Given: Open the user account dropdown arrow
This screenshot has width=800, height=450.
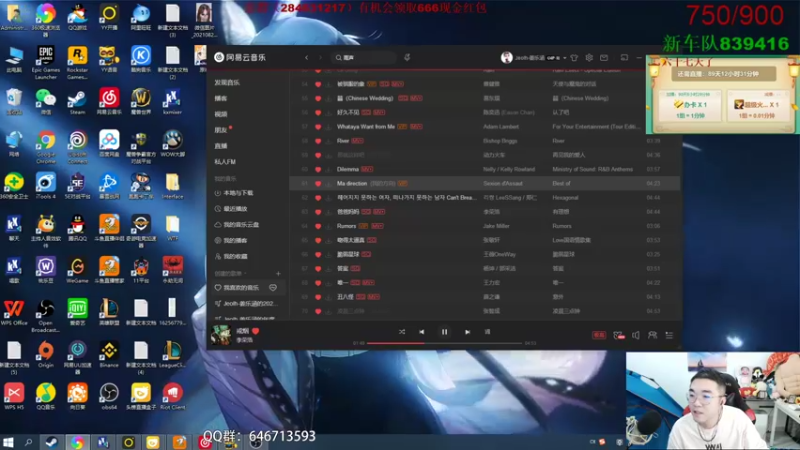Looking at the screenshot, I should pos(565,58).
